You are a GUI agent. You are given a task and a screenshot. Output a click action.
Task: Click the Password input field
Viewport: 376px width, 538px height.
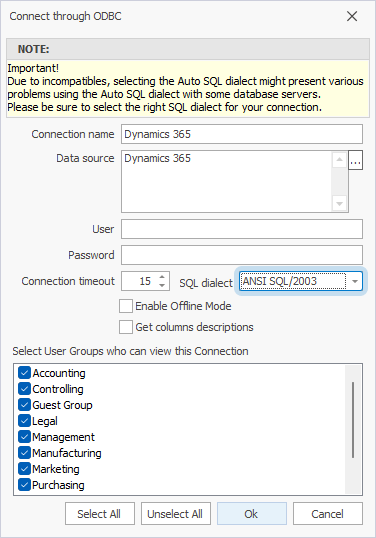[242, 255]
